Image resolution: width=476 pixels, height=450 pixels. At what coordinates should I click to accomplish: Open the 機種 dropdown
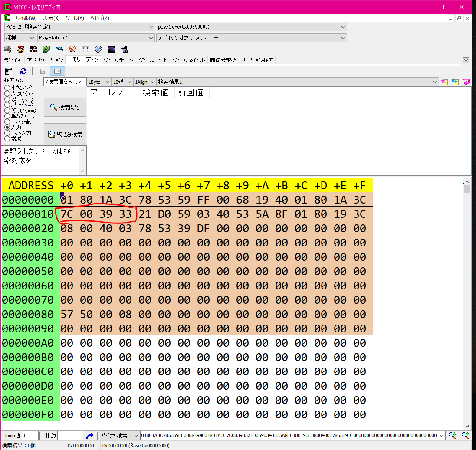click(x=20, y=38)
